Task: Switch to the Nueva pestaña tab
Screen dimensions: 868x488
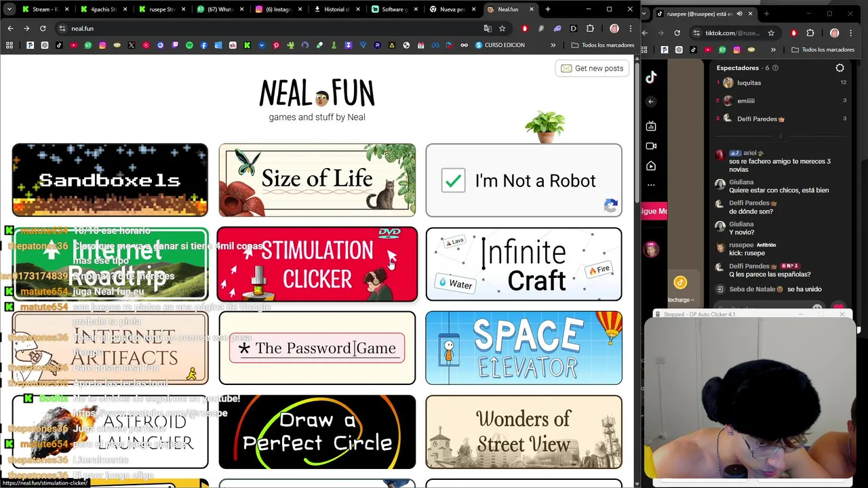Action: 453,9
